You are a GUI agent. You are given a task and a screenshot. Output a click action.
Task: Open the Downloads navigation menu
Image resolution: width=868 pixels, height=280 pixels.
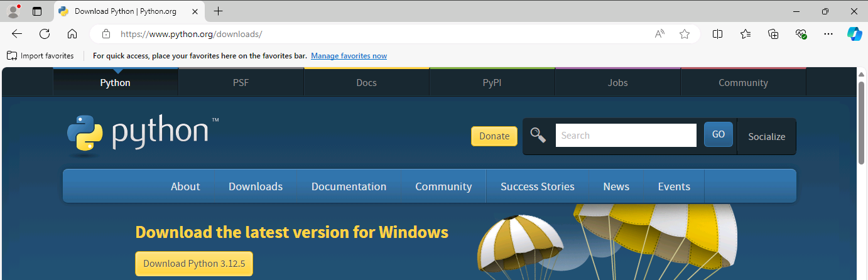click(x=256, y=186)
